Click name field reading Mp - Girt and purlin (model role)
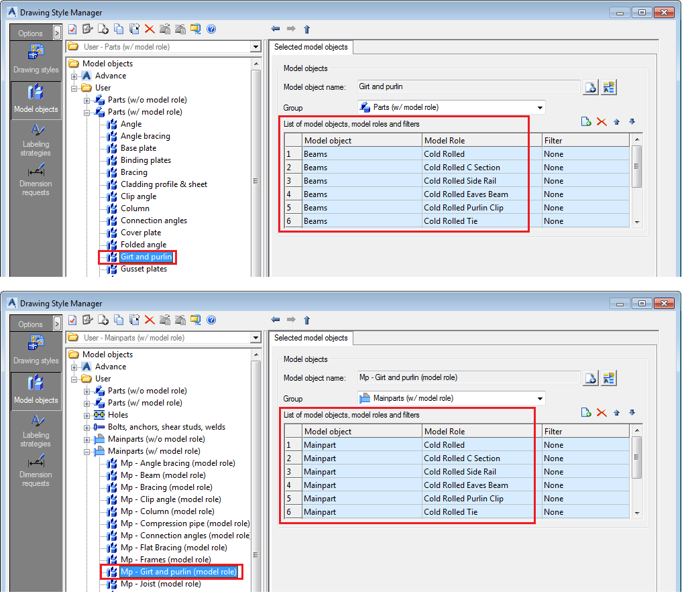Screen dimensions: 690x616 (x=469, y=377)
